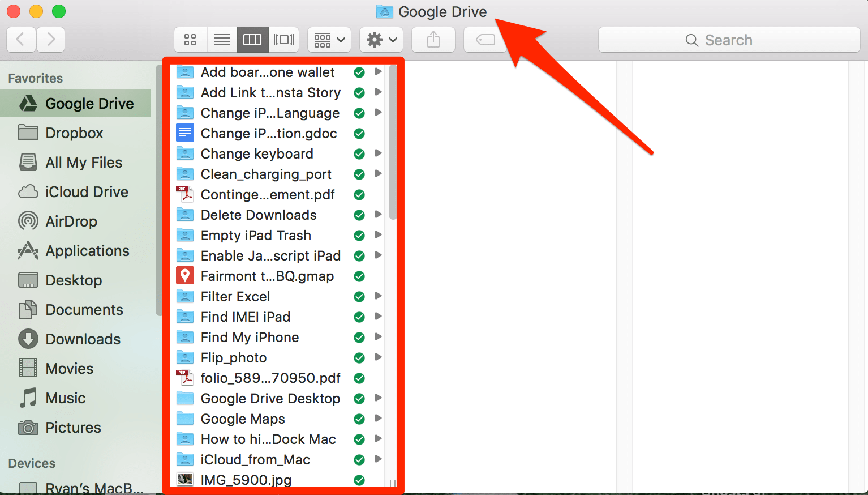Screen dimensions: 868x495
Task: Click the Applications sidebar icon
Action: [x=28, y=250]
